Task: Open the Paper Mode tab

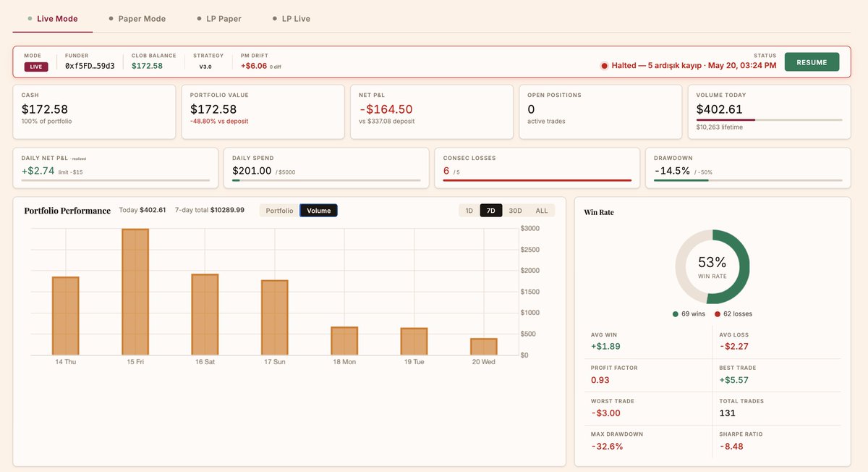Action: [137, 19]
